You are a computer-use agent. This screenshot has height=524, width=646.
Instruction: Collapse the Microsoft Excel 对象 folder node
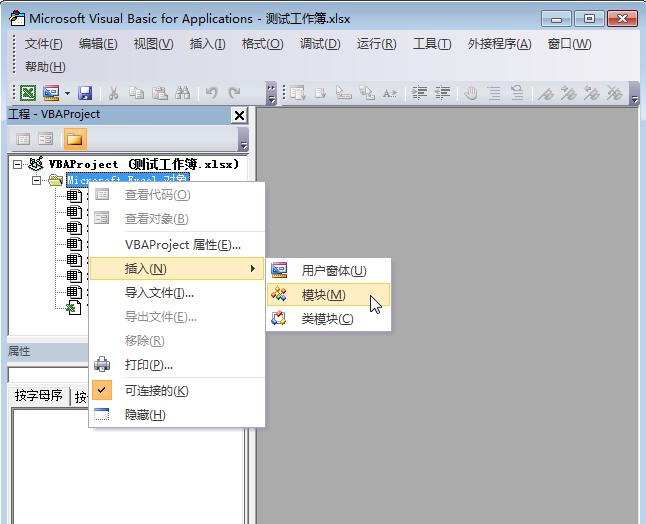37,180
